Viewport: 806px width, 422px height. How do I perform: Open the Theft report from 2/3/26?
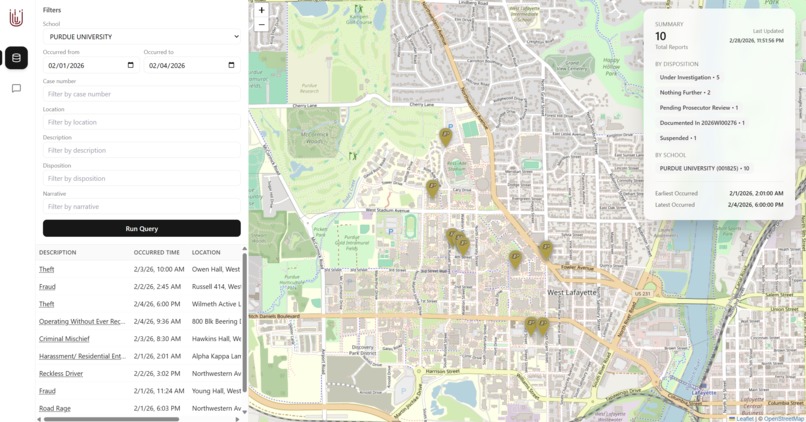[x=46, y=269]
